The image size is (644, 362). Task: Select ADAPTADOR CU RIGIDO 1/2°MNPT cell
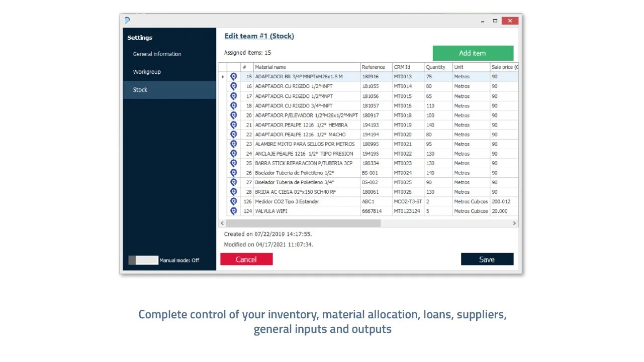pos(307,96)
